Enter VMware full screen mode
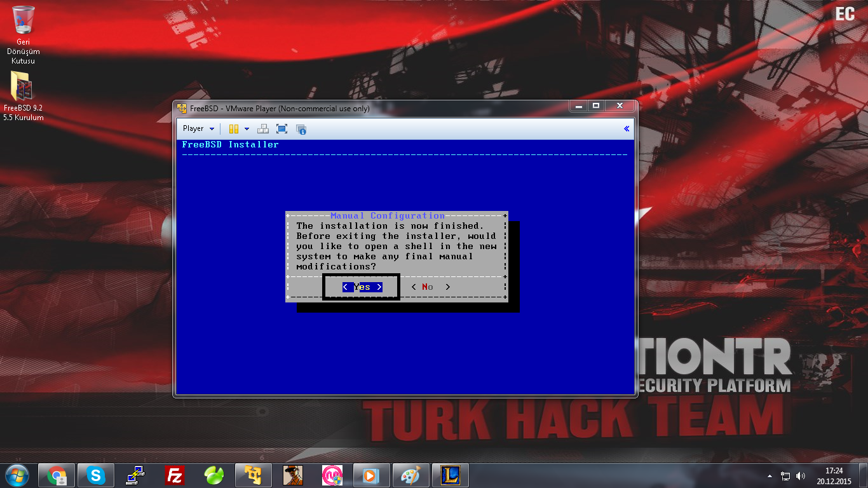 point(282,129)
